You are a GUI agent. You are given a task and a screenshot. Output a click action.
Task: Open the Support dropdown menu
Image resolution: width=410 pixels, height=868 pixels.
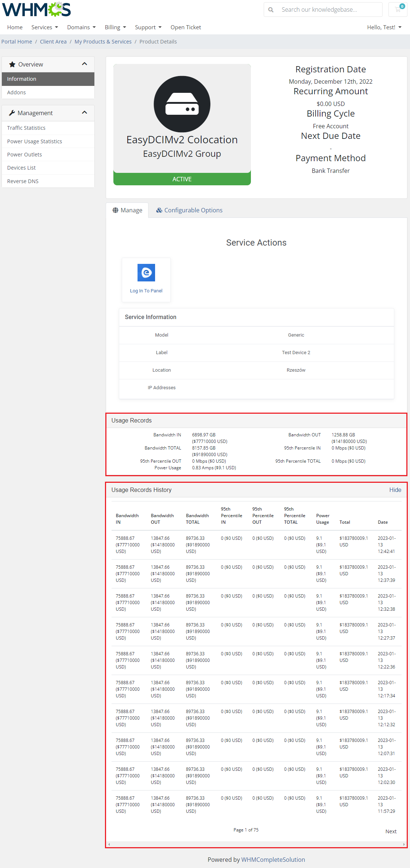[148, 27]
